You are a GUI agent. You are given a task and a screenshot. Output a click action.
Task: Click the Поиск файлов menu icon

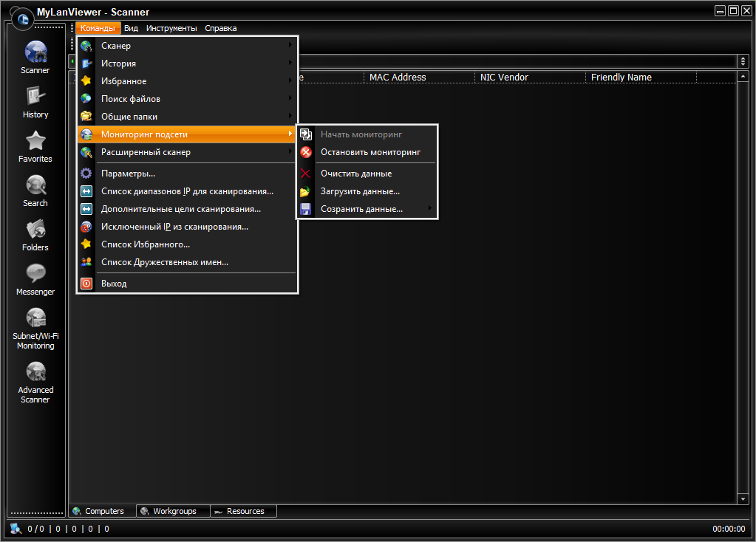tap(86, 99)
